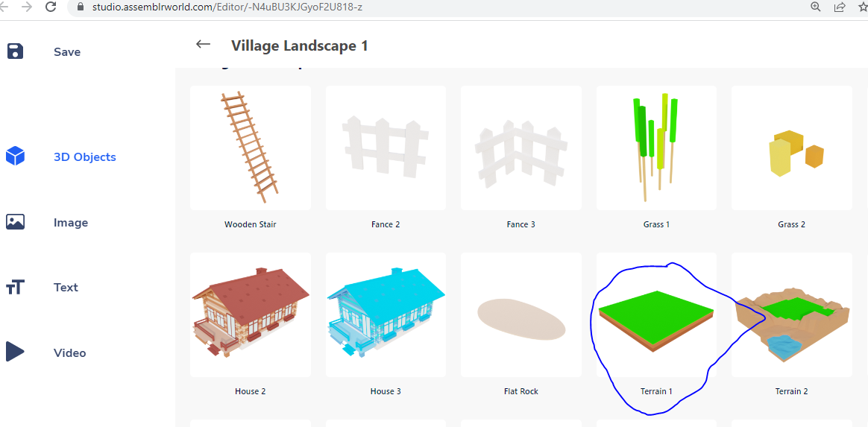Click the browser forward arrow

(25, 7)
